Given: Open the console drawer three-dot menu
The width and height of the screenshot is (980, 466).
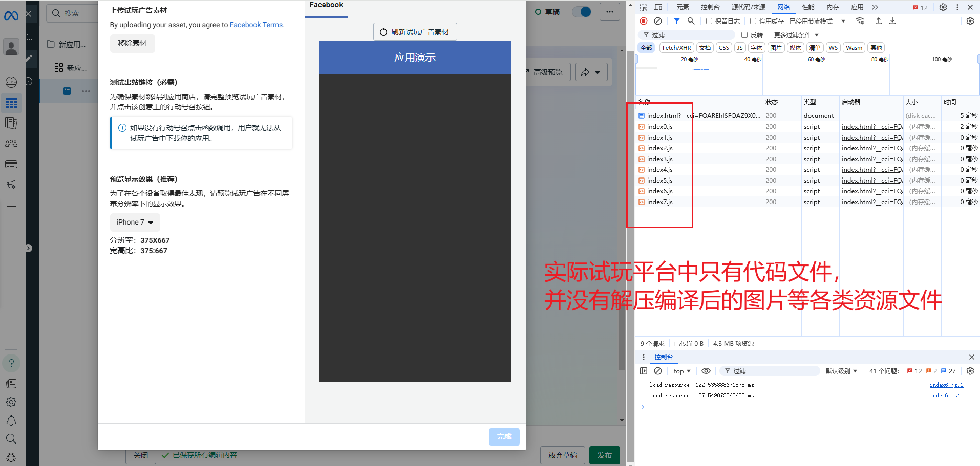Looking at the screenshot, I should coord(644,357).
